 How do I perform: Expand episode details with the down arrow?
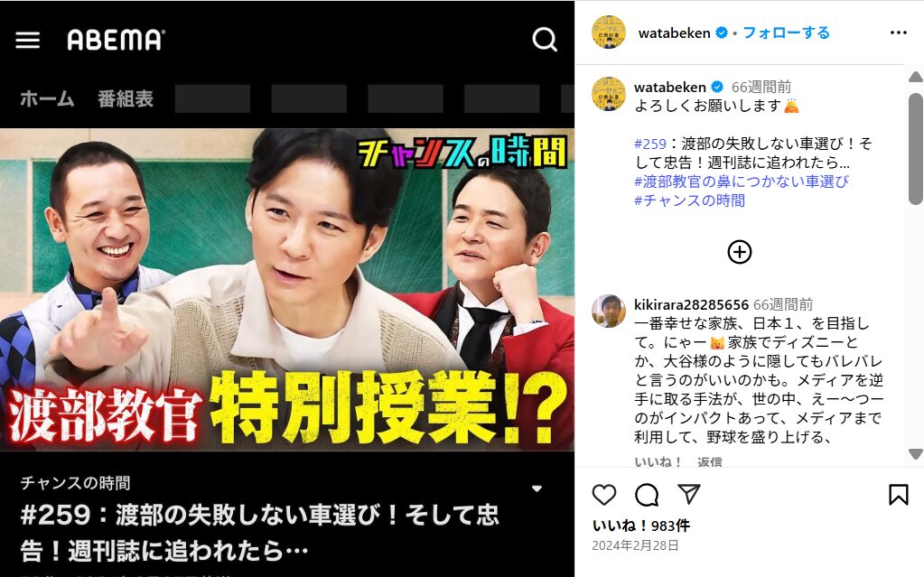click(x=537, y=489)
